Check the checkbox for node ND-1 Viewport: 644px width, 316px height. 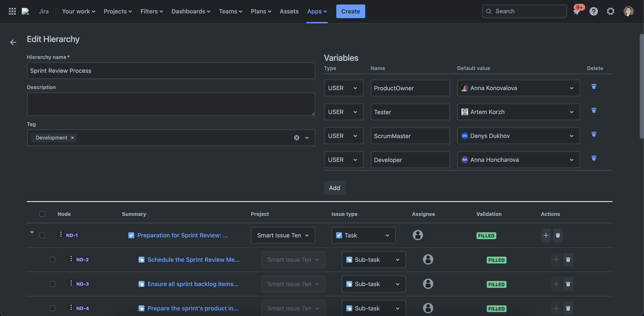click(42, 235)
